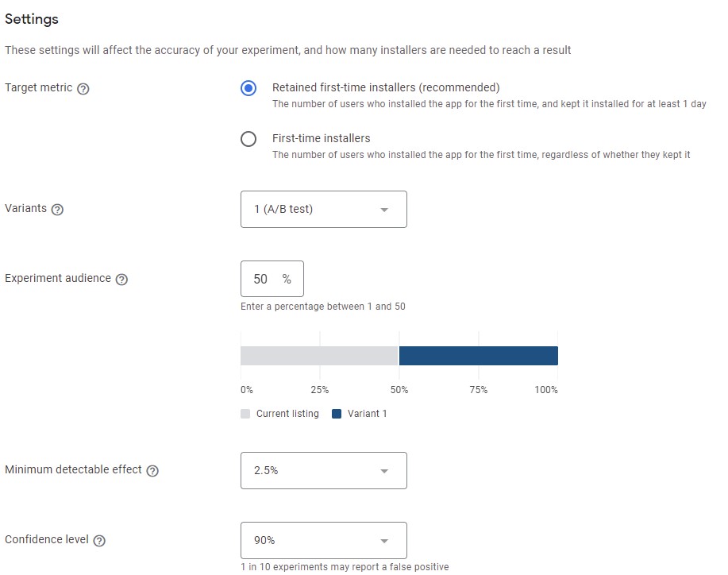Open the Confidence level help icon
728x575 pixels.
[98, 540]
